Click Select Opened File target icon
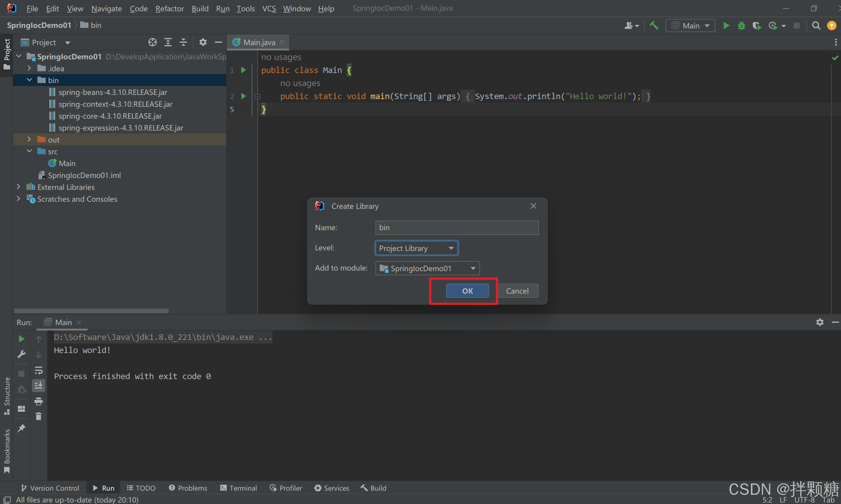Image resolution: width=841 pixels, height=504 pixels. coord(153,42)
